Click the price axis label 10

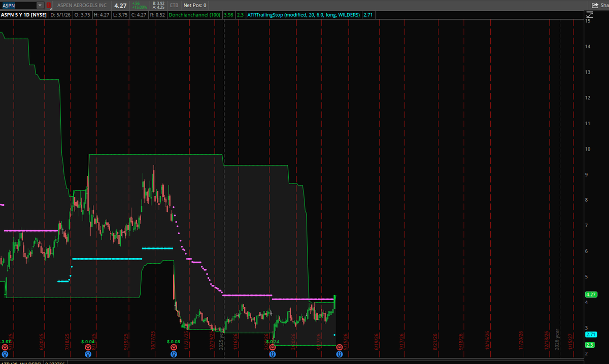coord(588,149)
